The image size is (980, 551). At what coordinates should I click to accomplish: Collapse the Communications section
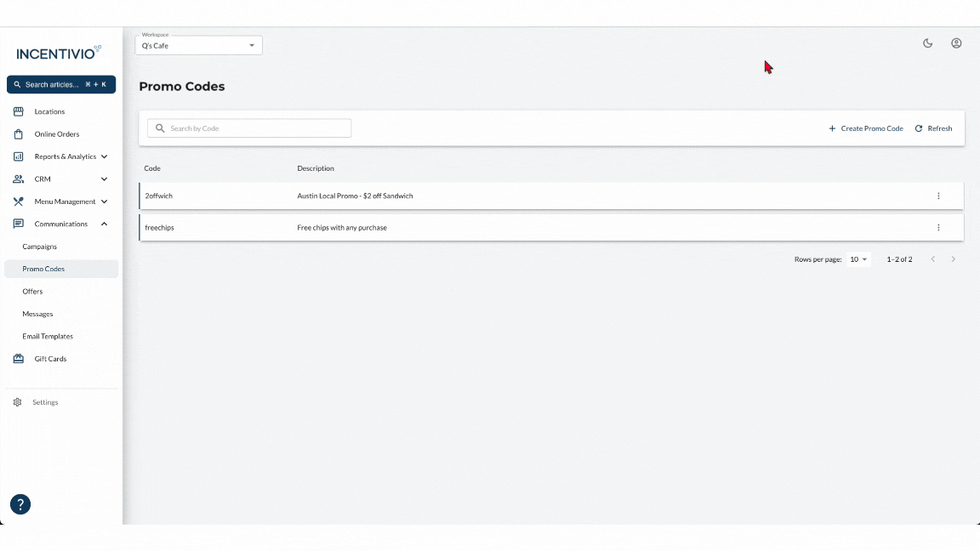(104, 224)
